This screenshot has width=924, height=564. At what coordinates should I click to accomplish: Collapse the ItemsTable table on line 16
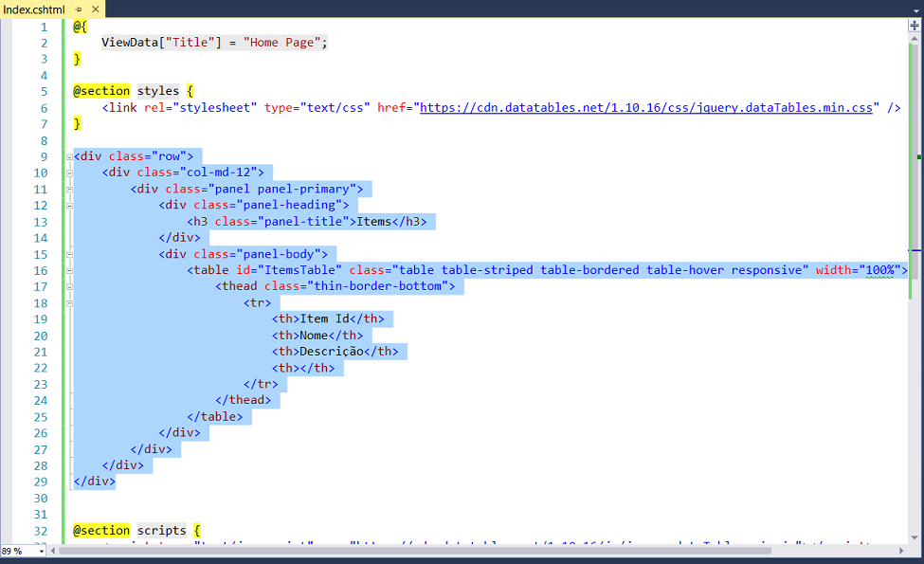(69, 271)
